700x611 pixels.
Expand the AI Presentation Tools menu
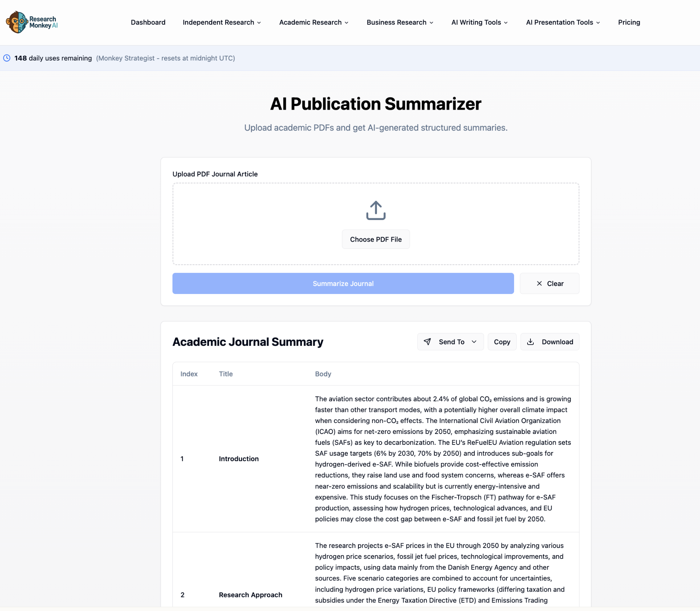(x=563, y=22)
